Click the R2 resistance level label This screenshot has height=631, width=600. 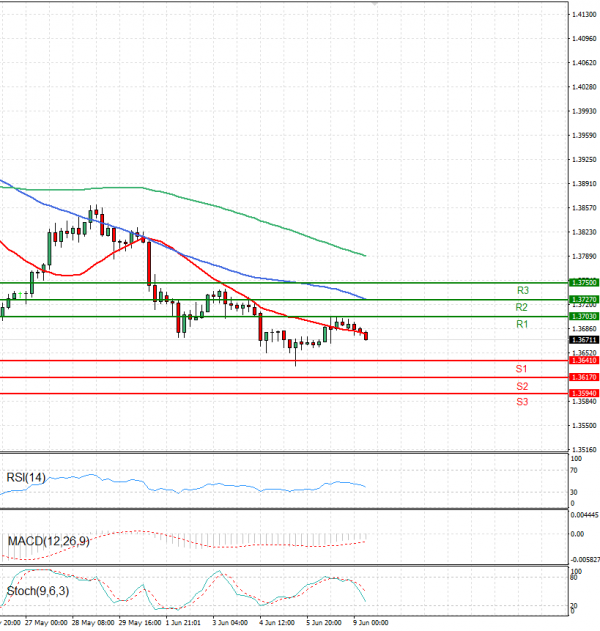point(522,307)
